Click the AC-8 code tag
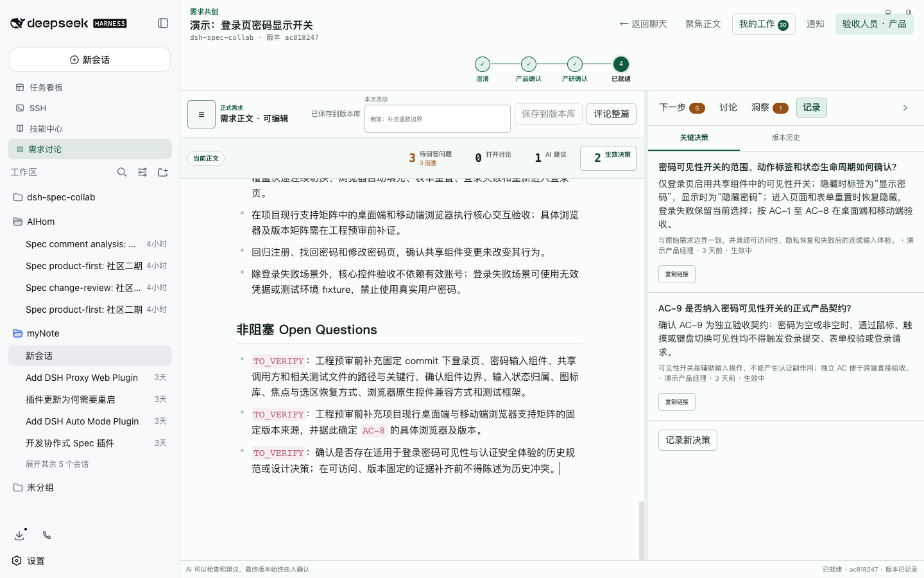Image resolution: width=924 pixels, height=578 pixels. pos(373,431)
